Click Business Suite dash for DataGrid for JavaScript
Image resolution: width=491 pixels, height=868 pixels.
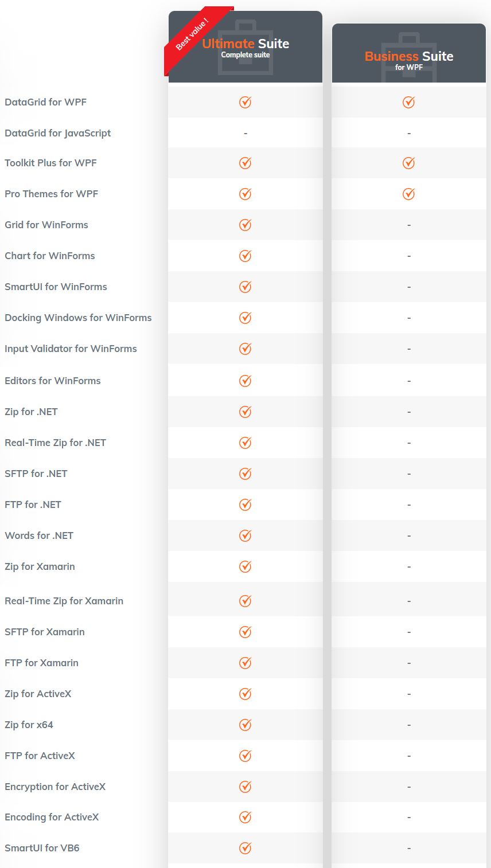(x=409, y=133)
